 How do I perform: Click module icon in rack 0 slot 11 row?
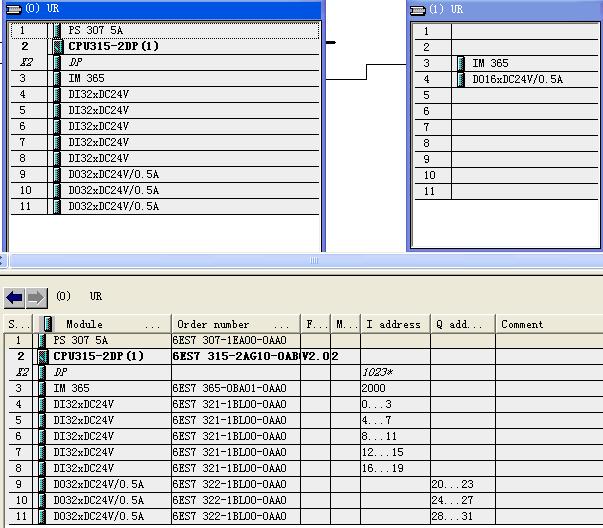coord(57,207)
